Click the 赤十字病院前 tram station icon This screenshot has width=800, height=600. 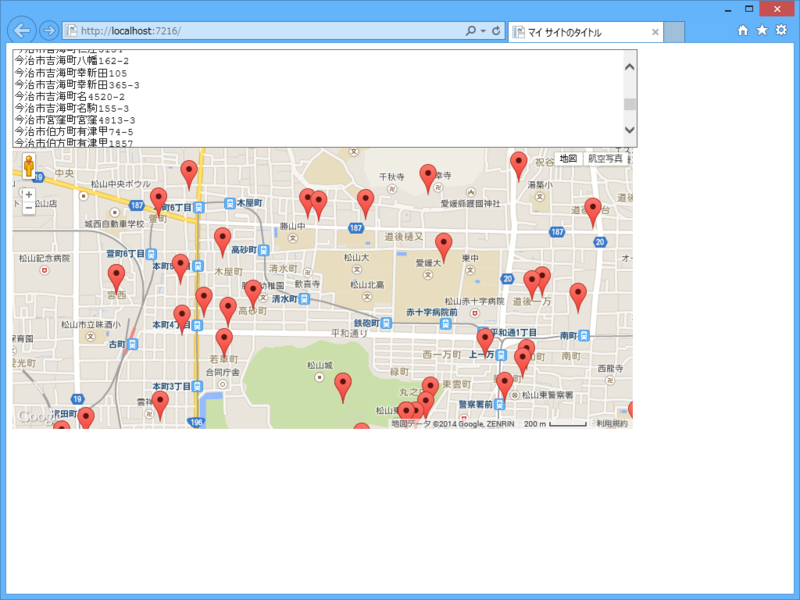tap(445, 323)
